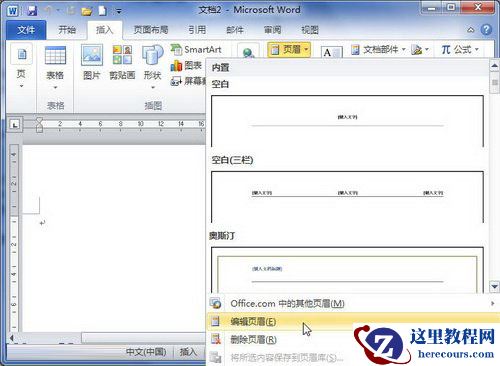Open the 文件 (File) tab
Screen dimensions: 500x366
click(x=26, y=30)
